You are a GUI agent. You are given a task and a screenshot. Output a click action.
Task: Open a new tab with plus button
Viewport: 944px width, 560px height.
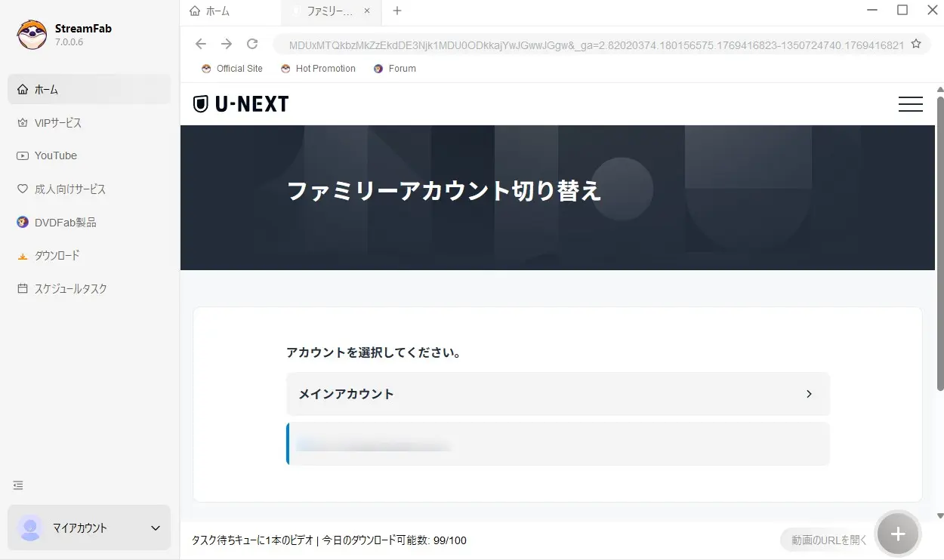(x=397, y=11)
